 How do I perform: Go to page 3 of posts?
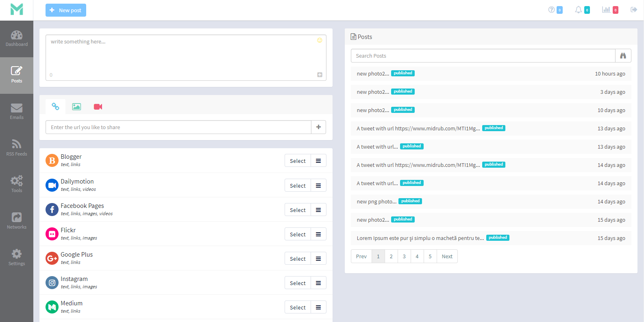click(404, 256)
